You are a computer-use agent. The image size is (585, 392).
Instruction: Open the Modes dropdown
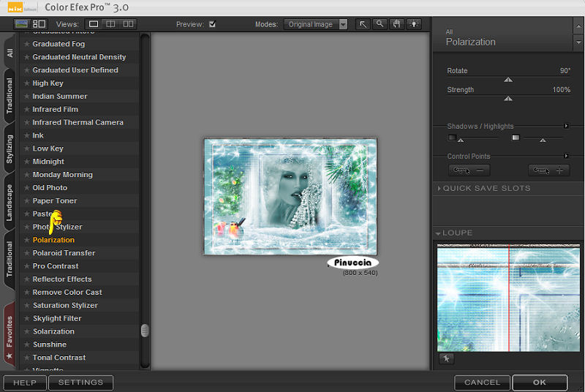click(316, 24)
